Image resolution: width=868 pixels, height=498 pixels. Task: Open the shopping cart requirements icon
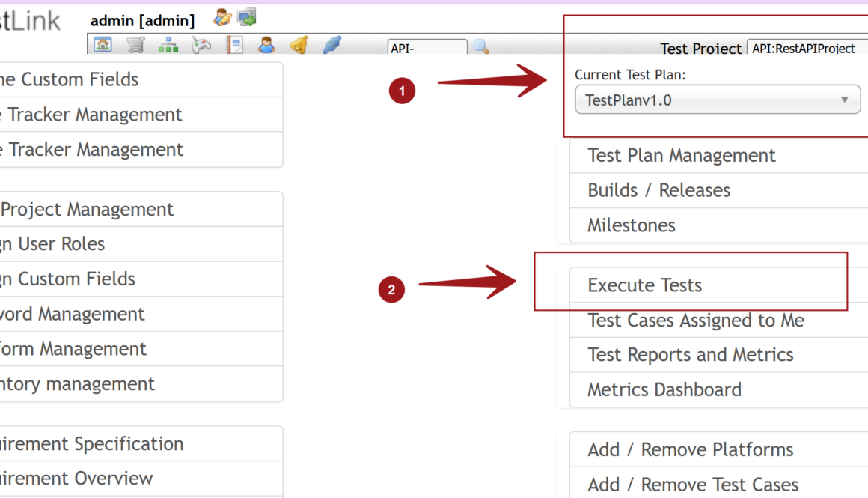coord(135,46)
